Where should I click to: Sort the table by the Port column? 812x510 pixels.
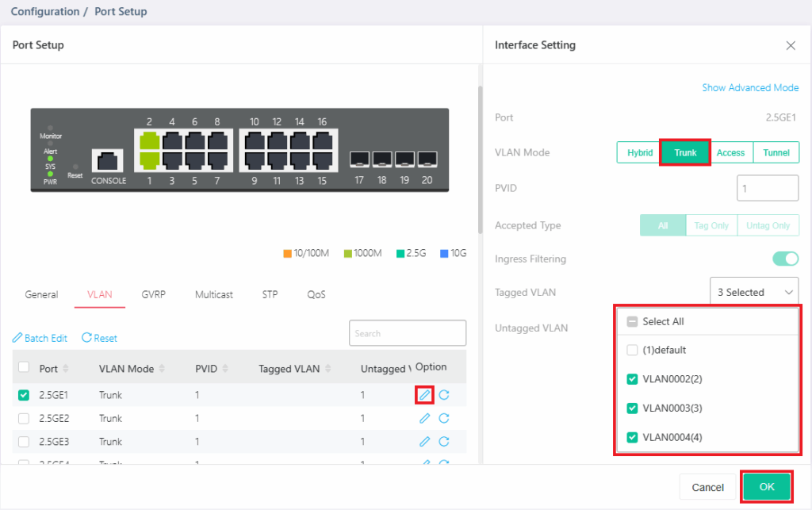click(65, 369)
